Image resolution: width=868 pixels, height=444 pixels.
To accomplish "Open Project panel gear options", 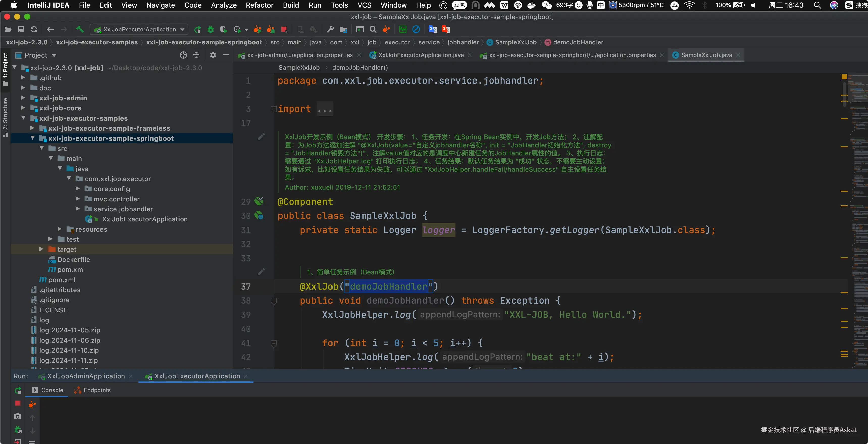I will click(x=213, y=55).
